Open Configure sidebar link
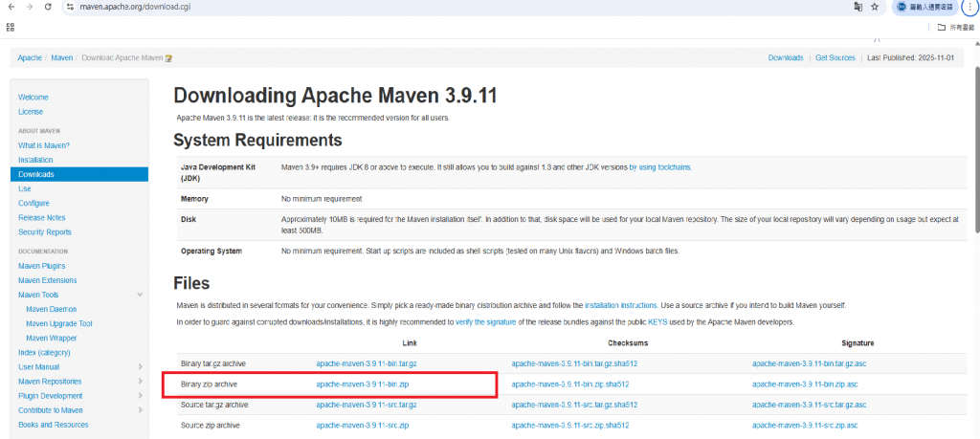This screenshot has width=980, height=439. click(33, 203)
